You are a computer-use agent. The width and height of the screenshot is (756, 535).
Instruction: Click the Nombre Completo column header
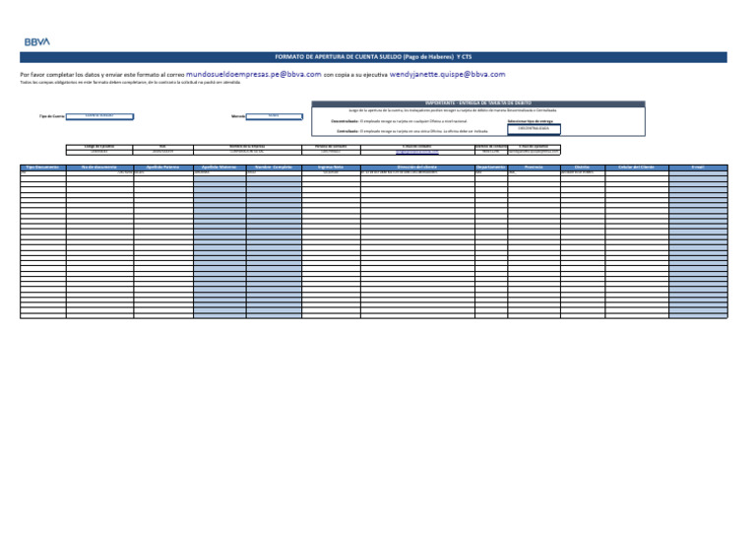pos(274,167)
